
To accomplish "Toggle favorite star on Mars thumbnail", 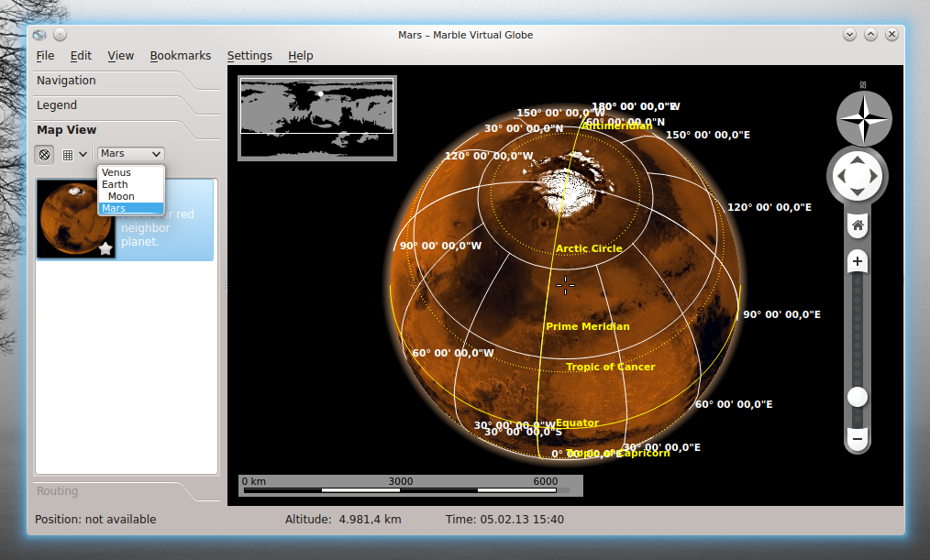I will [x=105, y=248].
